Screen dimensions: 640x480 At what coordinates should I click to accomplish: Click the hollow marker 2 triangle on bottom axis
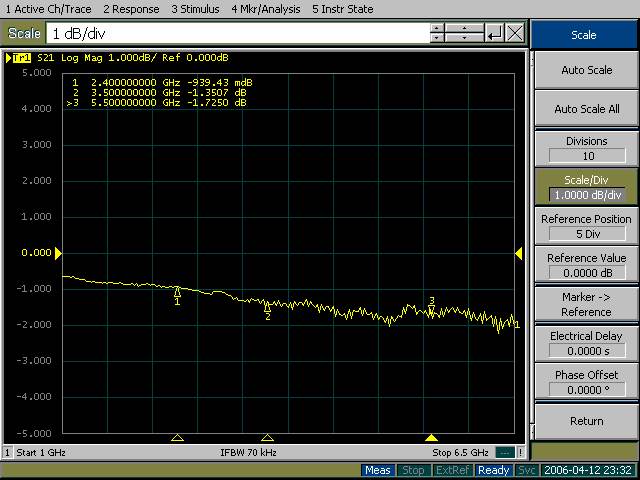tap(267, 438)
